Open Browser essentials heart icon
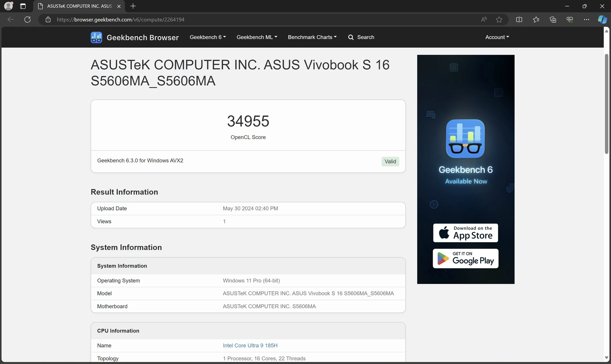This screenshot has width=611, height=364. 570,19
